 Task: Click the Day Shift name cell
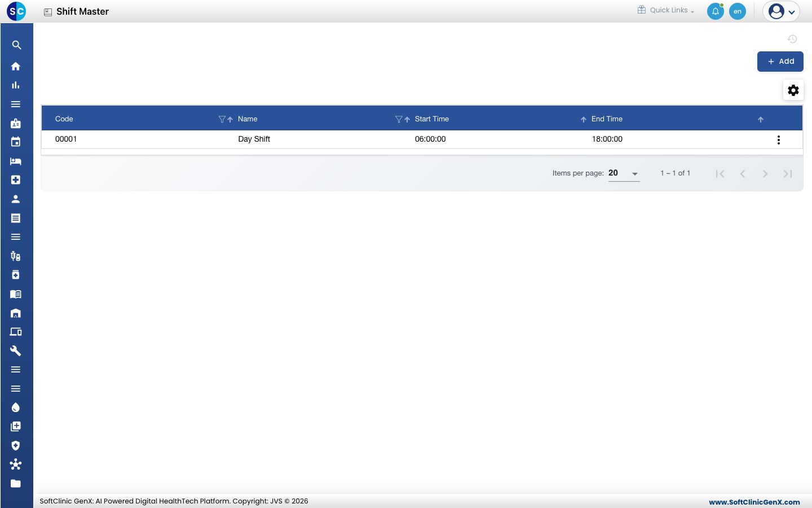[254, 139]
